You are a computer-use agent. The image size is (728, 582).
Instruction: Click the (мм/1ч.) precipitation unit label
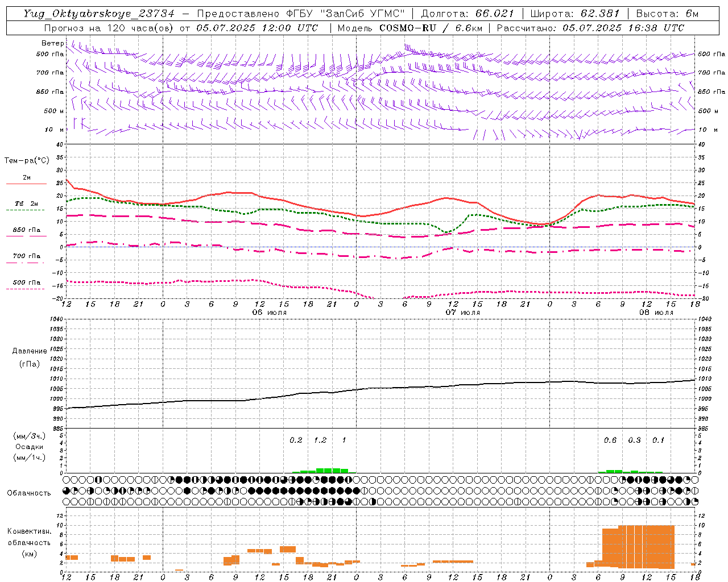tap(29, 457)
